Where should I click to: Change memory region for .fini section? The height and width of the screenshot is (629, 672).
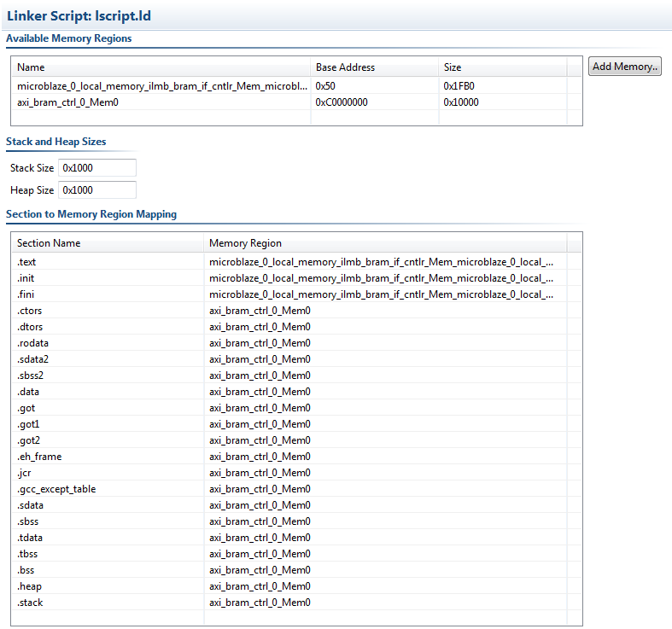click(381, 294)
